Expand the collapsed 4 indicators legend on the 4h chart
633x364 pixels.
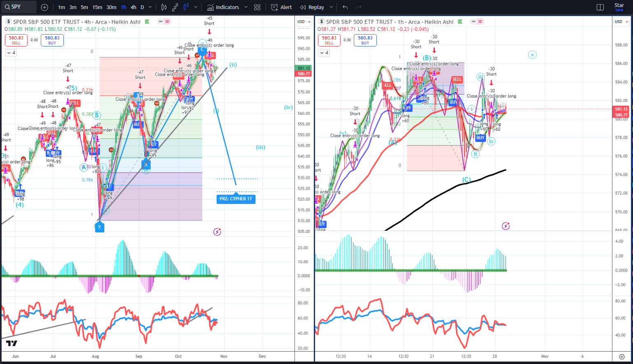point(11,53)
